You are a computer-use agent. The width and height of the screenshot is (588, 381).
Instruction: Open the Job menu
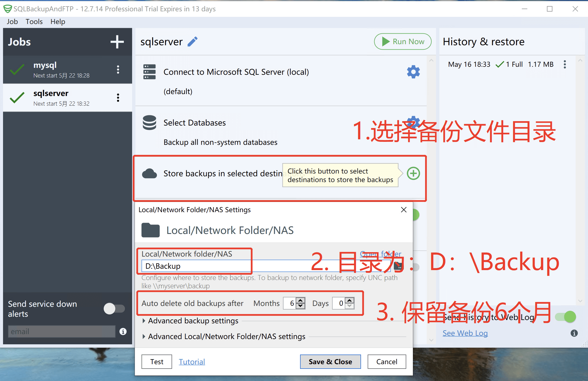12,22
